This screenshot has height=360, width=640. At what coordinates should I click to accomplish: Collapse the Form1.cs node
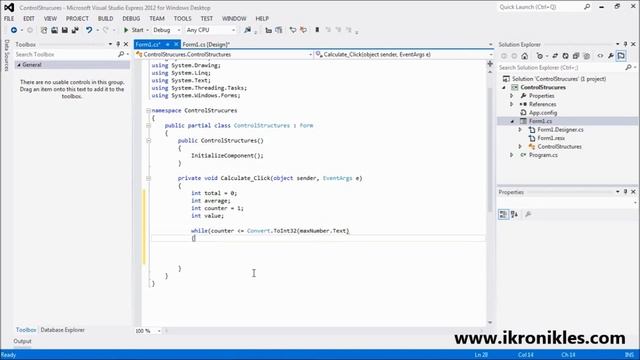(512, 122)
